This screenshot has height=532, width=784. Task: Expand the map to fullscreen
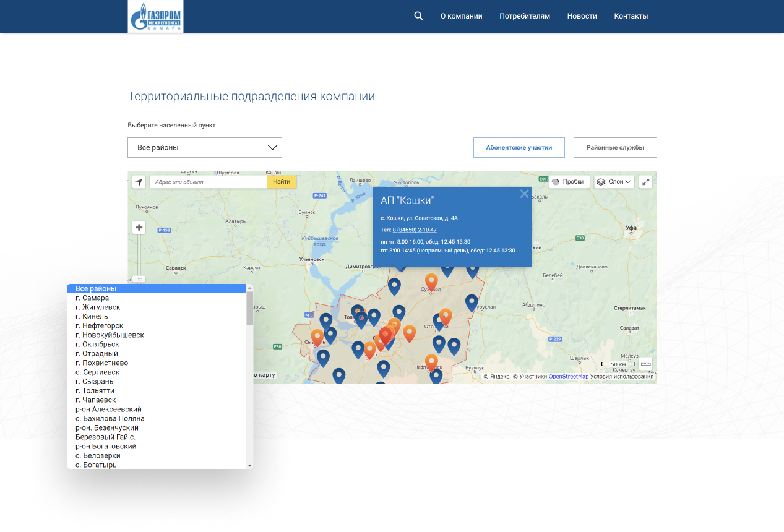[645, 182]
